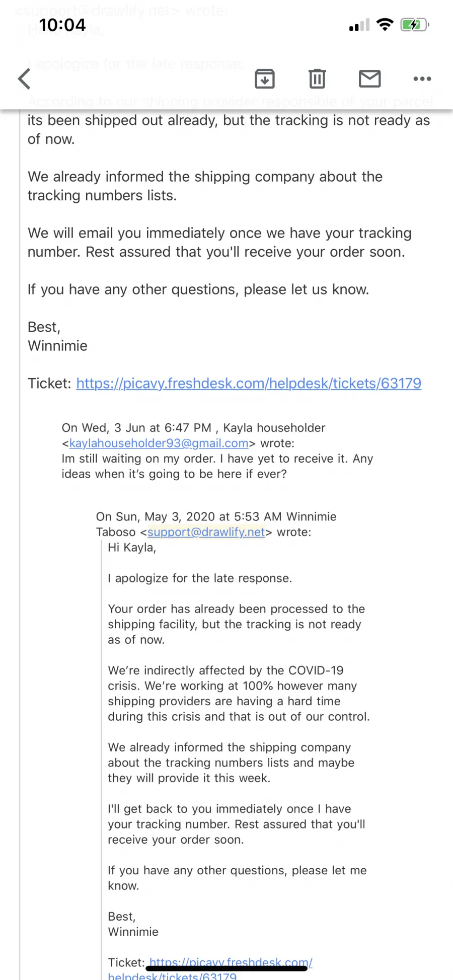453x980 pixels.
Task: Tap the kaylahouseholder93@gmail.com address
Action: [159, 443]
